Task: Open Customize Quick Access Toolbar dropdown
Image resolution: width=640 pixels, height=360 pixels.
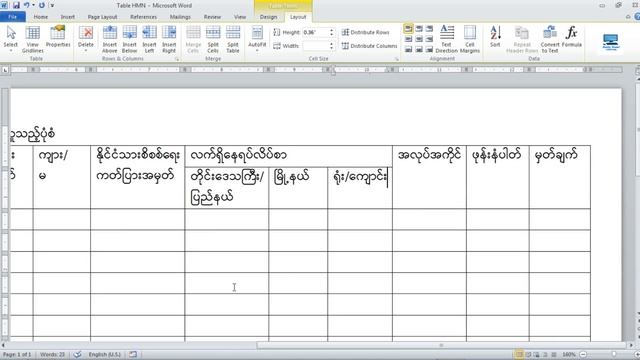Action: 52,5
